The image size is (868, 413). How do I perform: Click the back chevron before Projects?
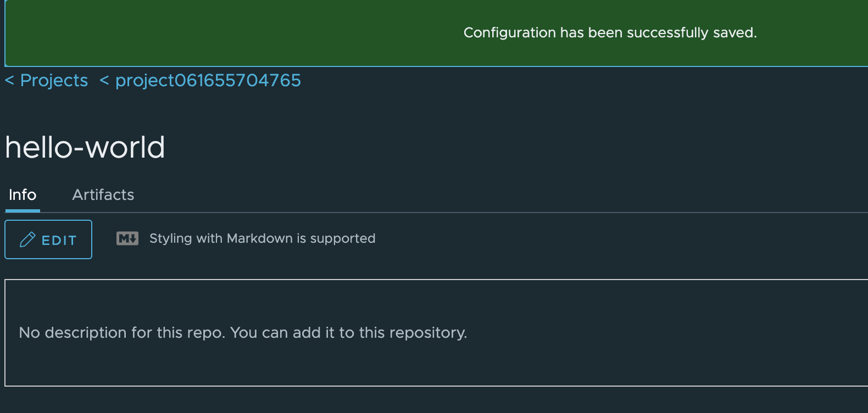(x=8, y=80)
